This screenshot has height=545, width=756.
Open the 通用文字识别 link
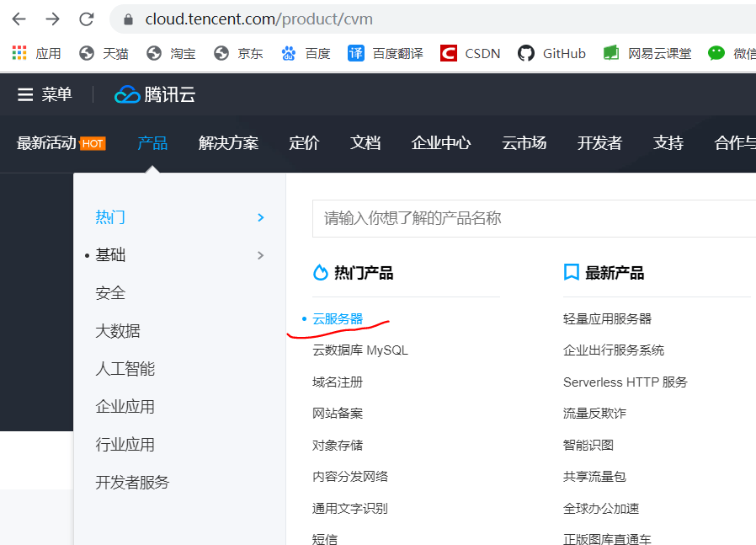(350, 508)
